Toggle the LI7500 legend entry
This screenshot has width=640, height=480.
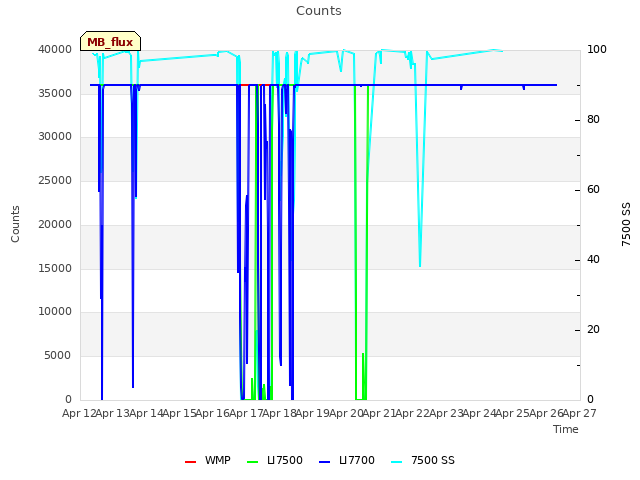[x=275, y=460]
